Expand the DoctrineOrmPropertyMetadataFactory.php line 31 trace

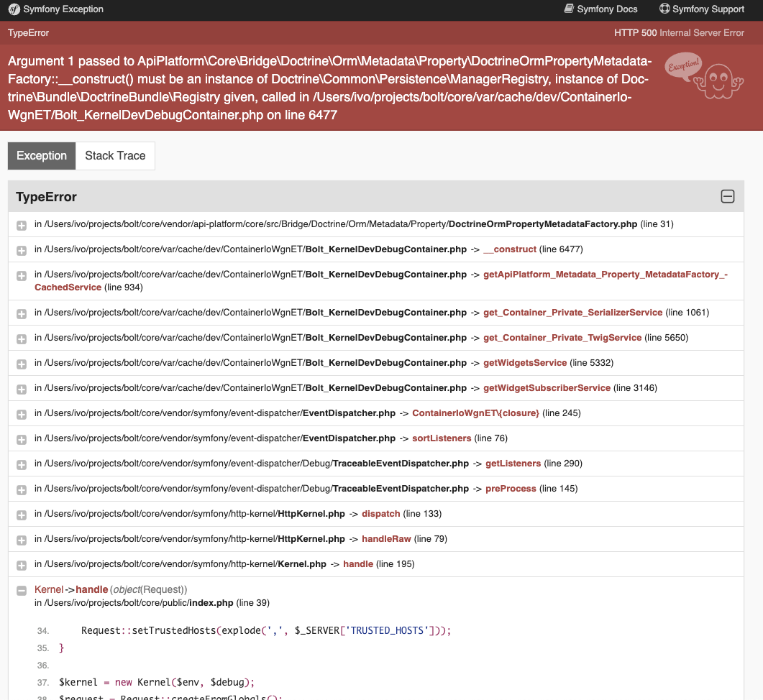click(22, 225)
